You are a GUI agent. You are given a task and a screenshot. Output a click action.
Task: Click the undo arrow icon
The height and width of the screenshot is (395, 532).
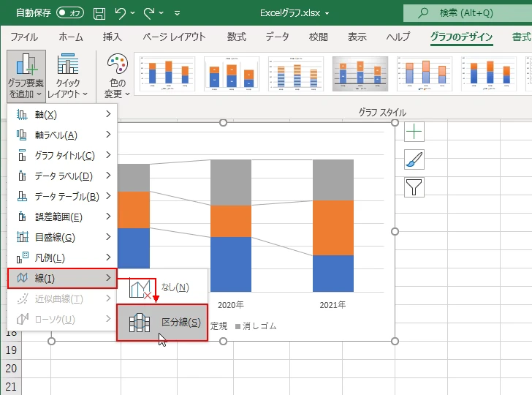click(120, 13)
